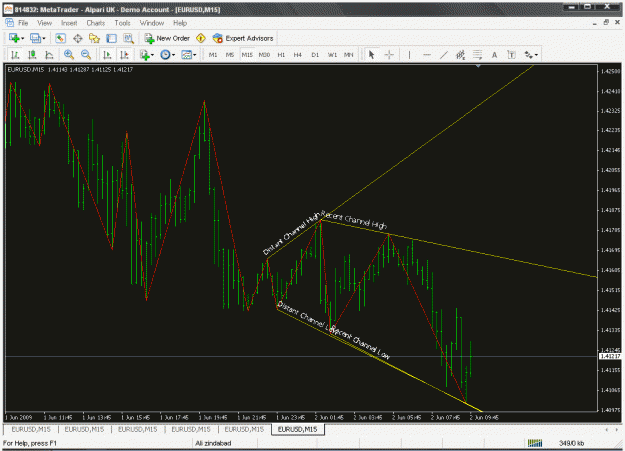Select the Trendline tool

click(x=444, y=55)
